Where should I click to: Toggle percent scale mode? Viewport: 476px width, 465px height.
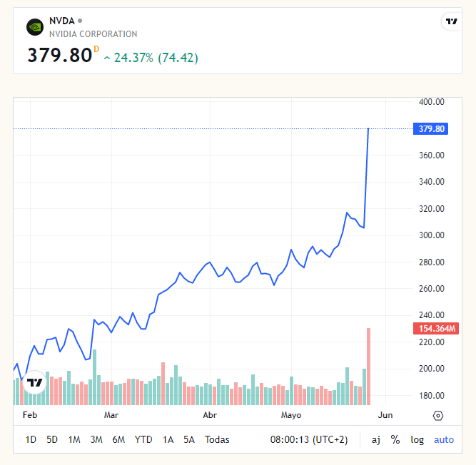click(x=395, y=439)
